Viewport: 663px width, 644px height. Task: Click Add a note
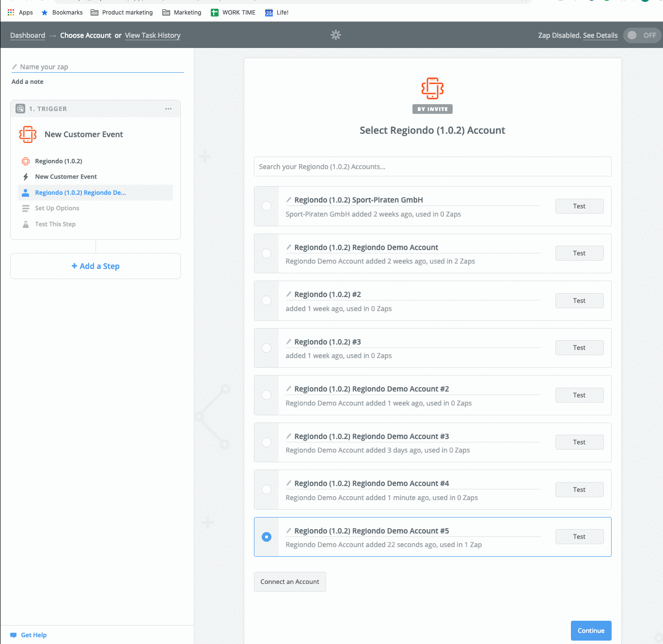tap(28, 82)
